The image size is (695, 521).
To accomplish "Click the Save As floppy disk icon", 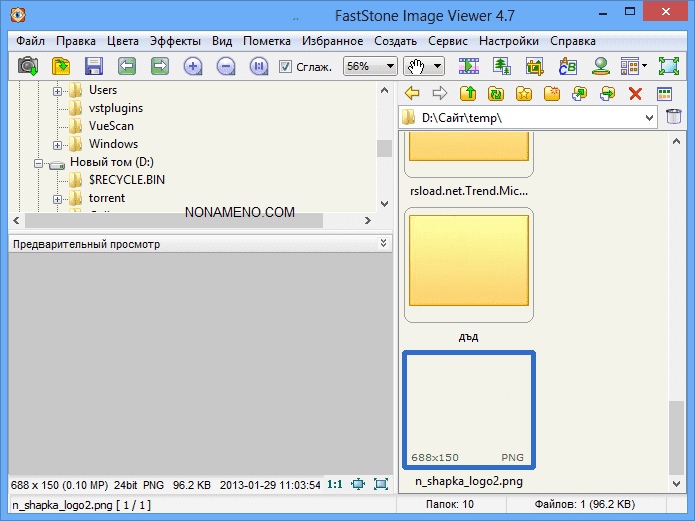I will pos(94,67).
